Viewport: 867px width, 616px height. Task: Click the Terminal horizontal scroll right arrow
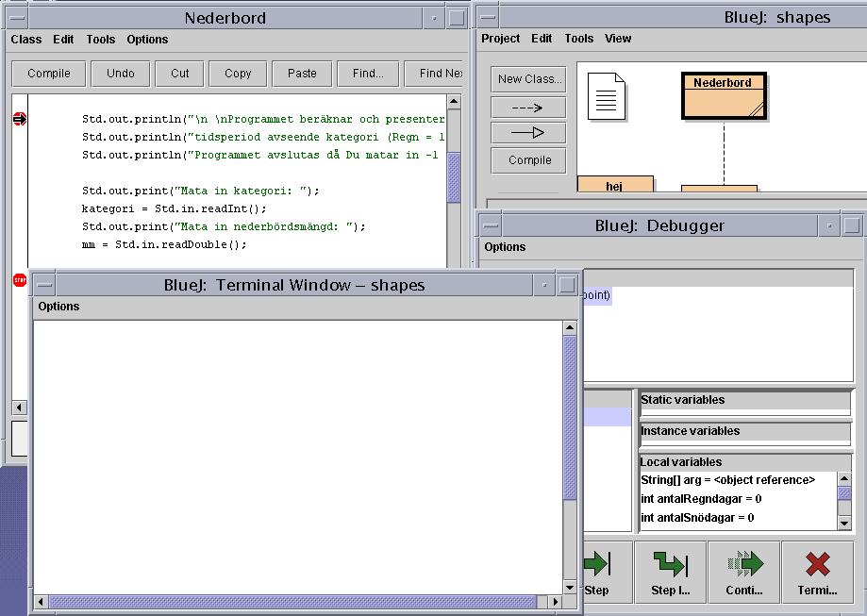pos(556,601)
